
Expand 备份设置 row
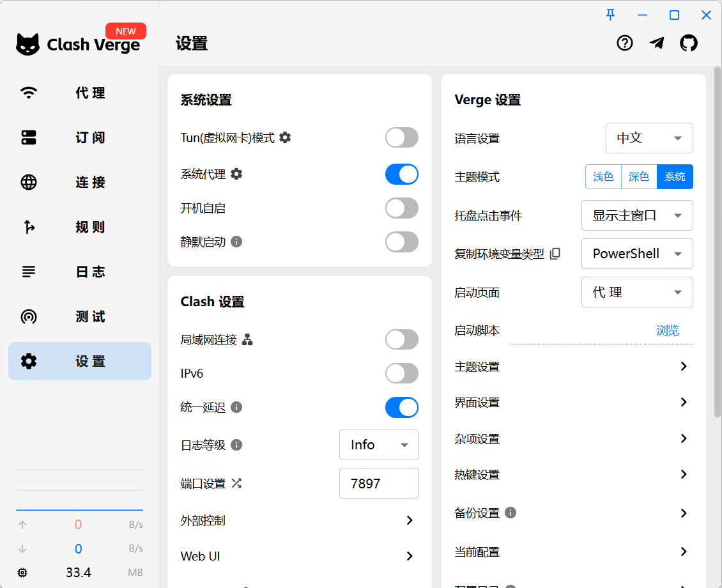(x=573, y=513)
